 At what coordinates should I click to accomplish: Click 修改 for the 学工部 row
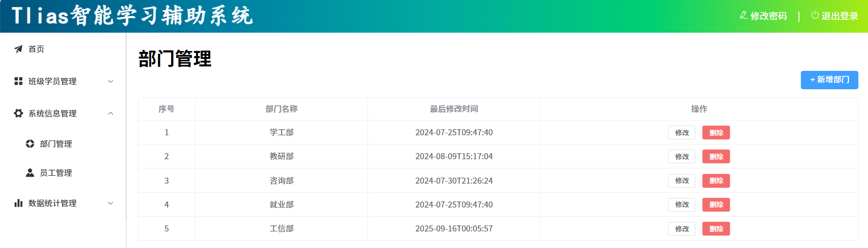pos(682,133)
